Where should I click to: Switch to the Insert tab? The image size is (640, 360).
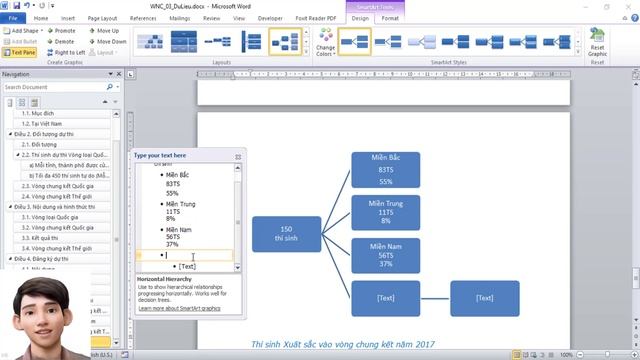click(x=68, y=18)
